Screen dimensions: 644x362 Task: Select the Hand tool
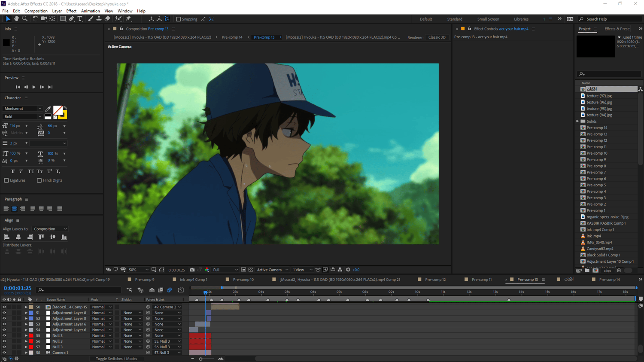point(16,19)
